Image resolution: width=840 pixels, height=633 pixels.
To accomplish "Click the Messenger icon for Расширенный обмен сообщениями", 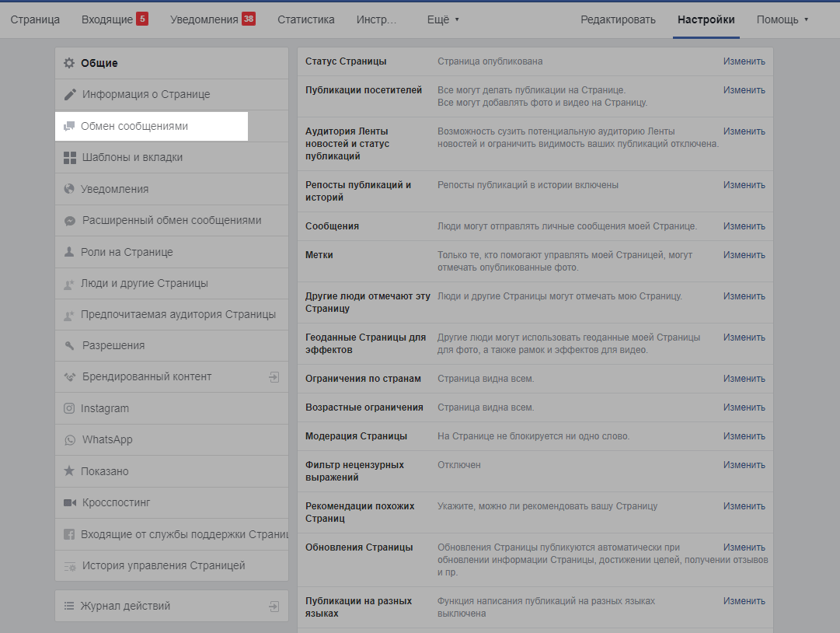I will coord(69,221).
